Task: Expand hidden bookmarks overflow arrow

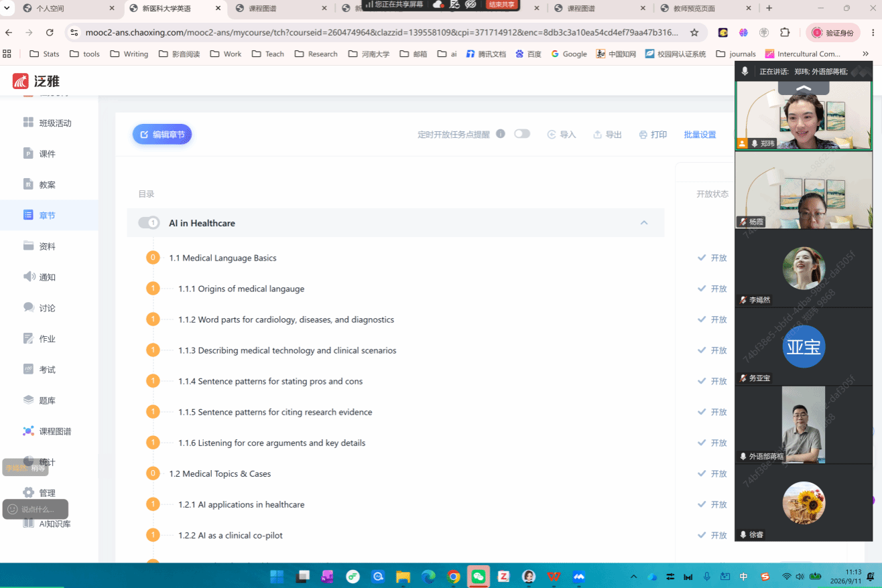Action: click(865, 54)
